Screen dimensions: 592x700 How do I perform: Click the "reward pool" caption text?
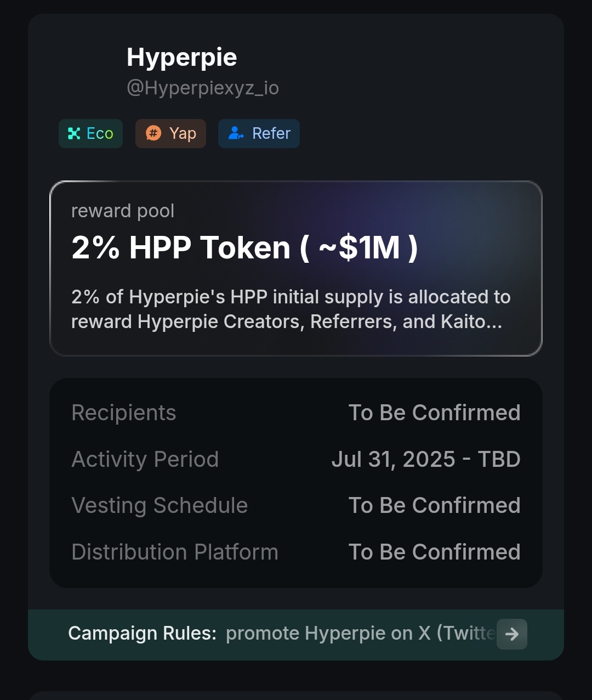(123, 211)
